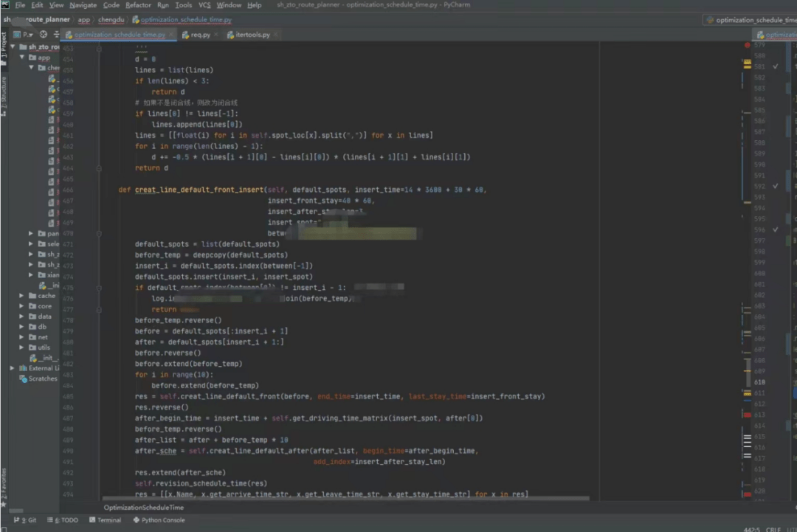797x532 pixels.
Task: Click the OptimizationScheduleTime class breadcrumb
Action: [x=144, y=508]
